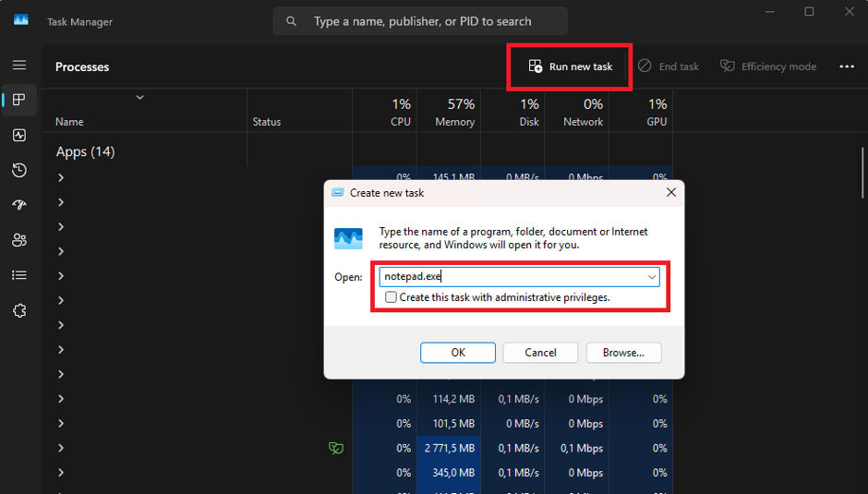Screen dimensions: 868x494
Task: Click Run new task in the toolbar
Action: [x=570, y=66]
